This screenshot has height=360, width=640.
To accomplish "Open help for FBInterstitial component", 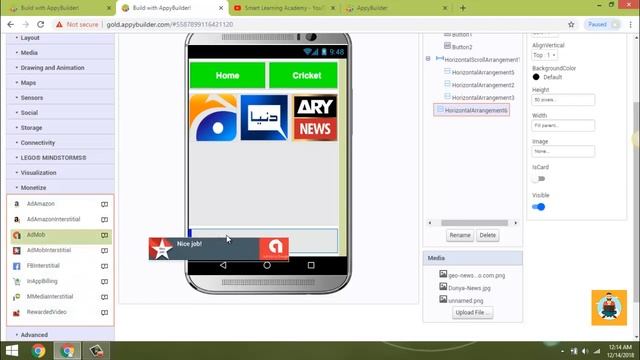I will pos(104,266).
